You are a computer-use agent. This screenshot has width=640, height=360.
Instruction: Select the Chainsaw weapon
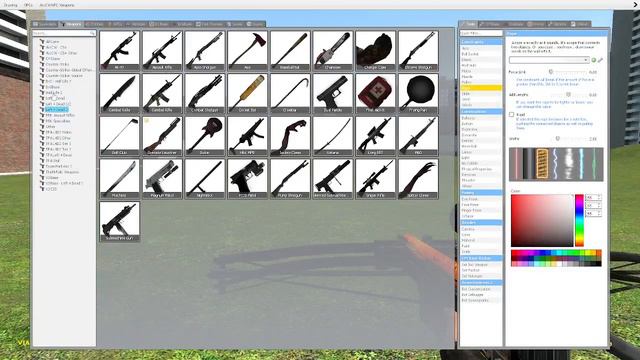point(333,50)
